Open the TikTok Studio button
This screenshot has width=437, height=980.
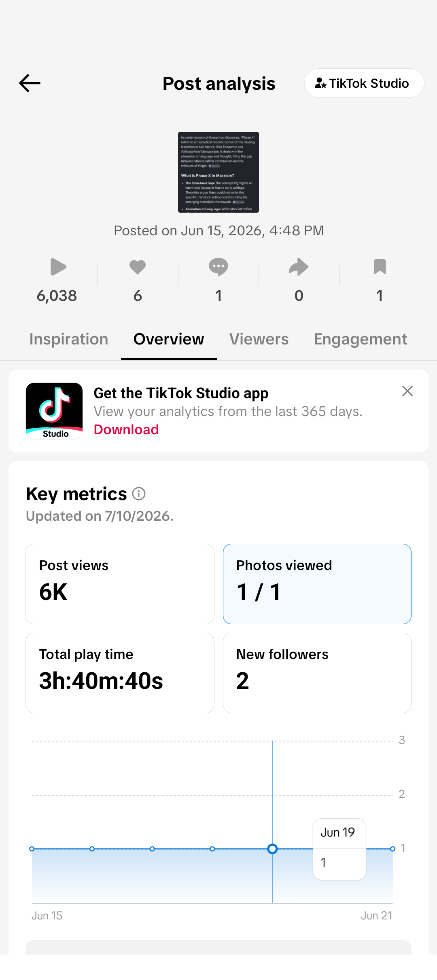[364, 83]
